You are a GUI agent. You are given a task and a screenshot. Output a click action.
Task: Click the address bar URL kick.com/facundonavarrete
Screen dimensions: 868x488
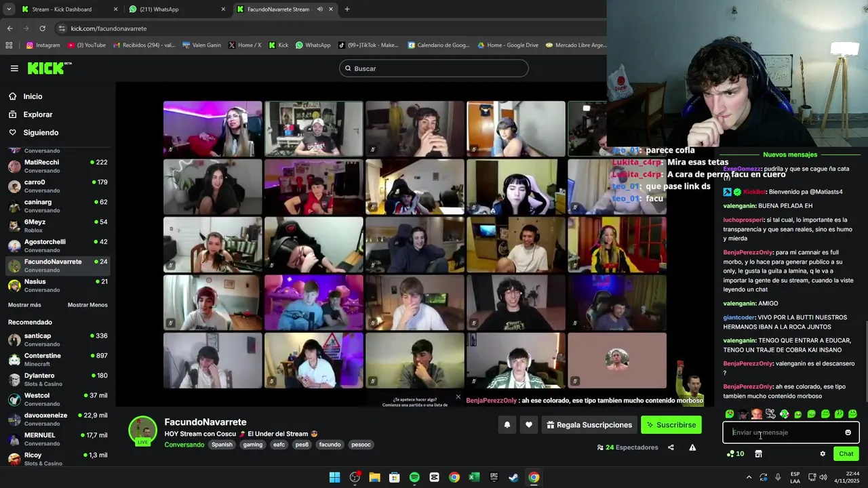108,28
